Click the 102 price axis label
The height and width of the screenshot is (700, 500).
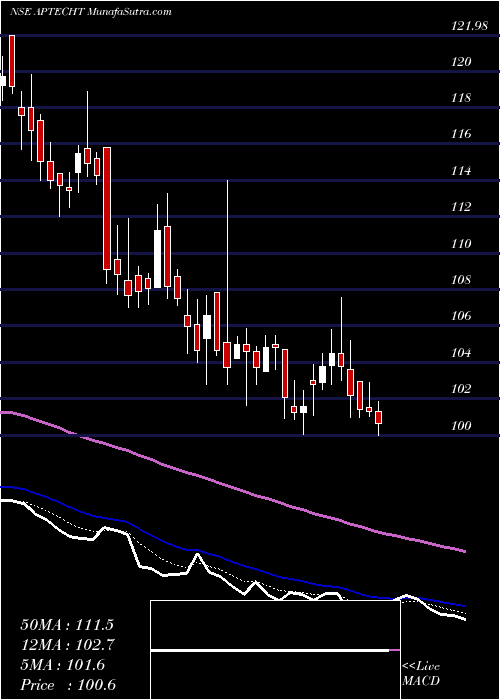[x=461, y=389]
